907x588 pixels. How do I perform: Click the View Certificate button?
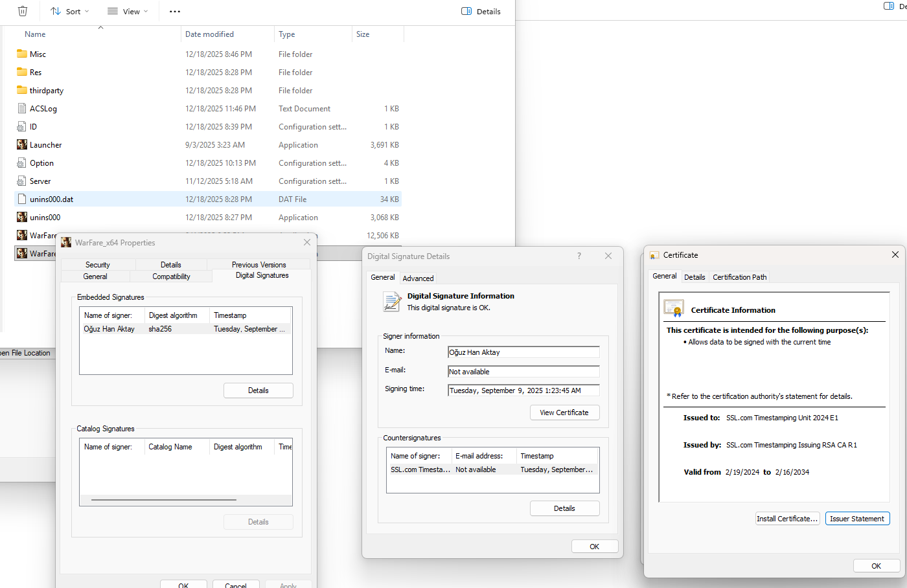pos(564,413)
